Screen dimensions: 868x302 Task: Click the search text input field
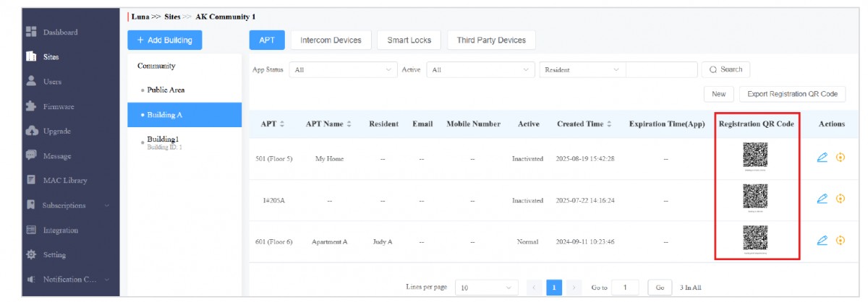point(660,70)
